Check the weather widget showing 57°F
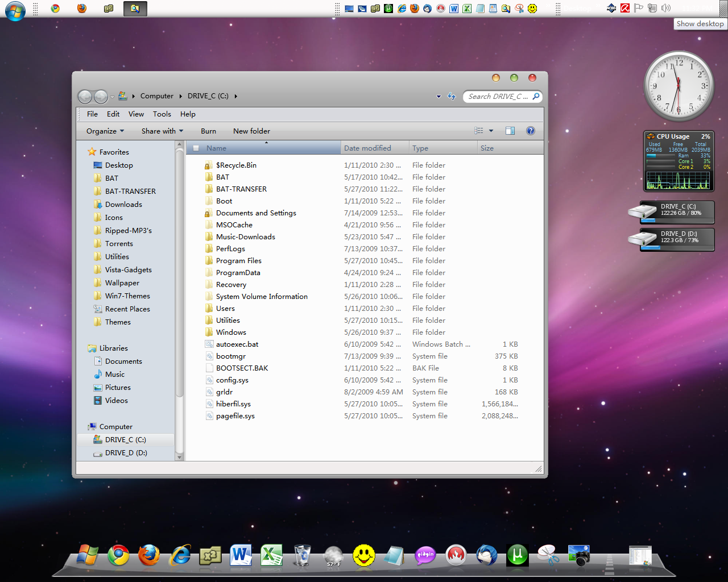This screenshot has height=582, width=728. pyautogui.click(x=333, y=556)
